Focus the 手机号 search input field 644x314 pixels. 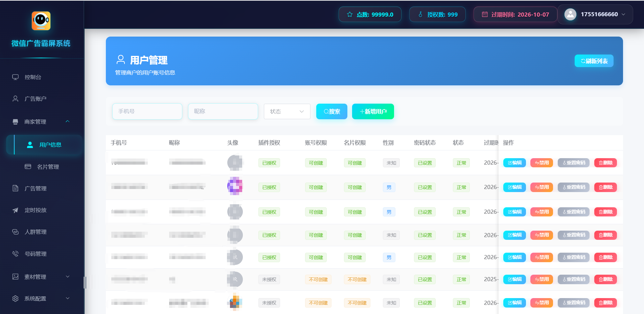147,111
